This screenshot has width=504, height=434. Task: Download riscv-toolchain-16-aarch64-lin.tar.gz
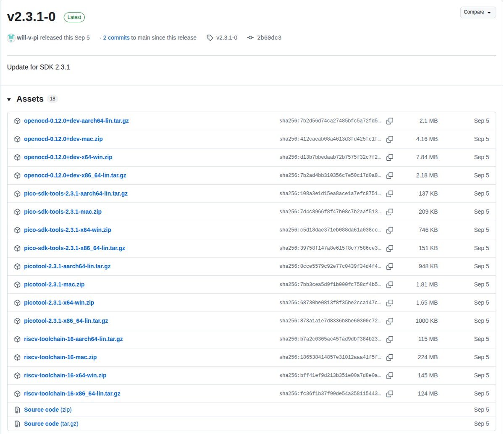[x=73, y=339]
